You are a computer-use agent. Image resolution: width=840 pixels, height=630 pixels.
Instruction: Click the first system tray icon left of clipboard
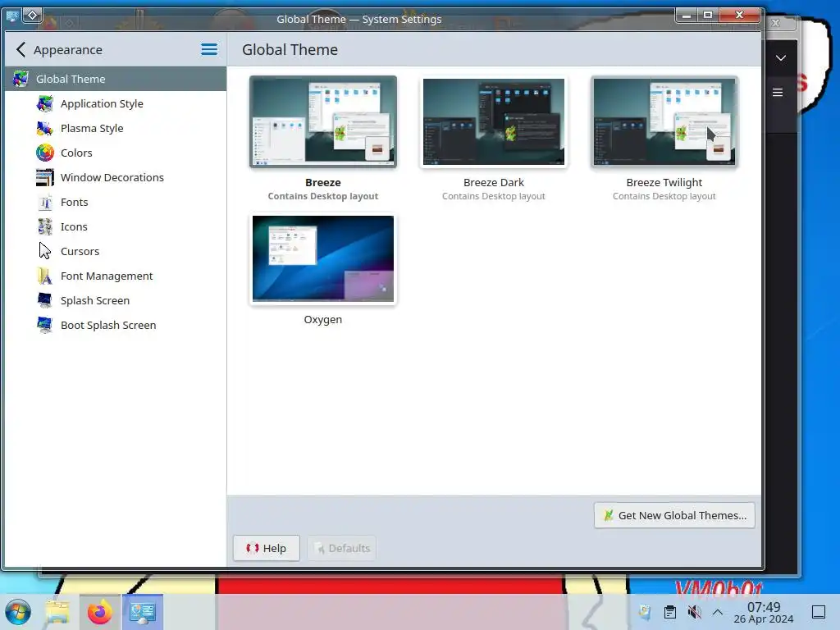pyautogui.click(x=645, y=612)
